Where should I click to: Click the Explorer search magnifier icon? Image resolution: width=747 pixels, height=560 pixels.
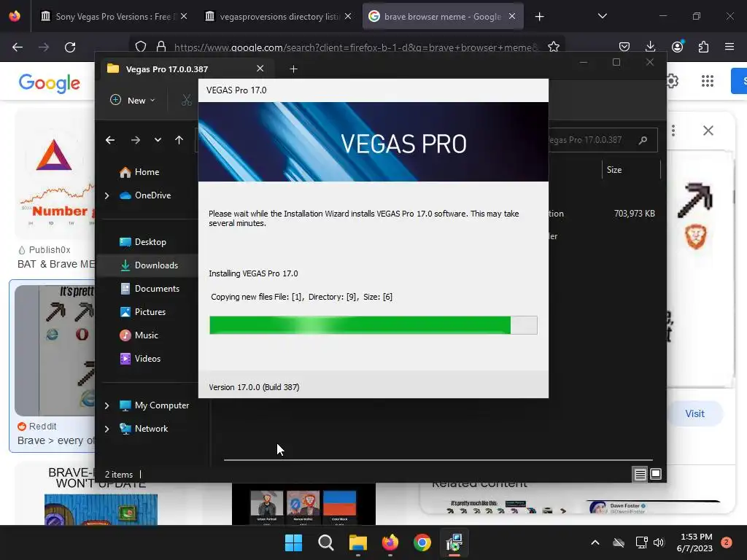point(643,140)
